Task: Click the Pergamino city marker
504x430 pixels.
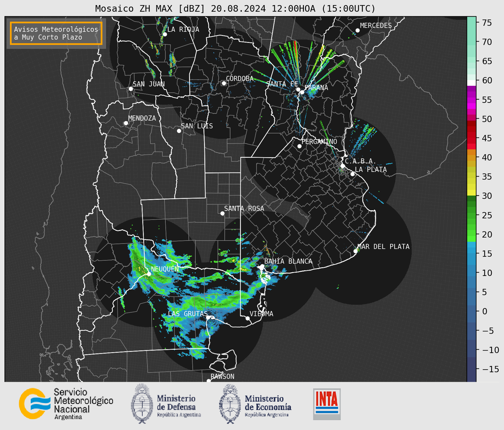Action: tap(299, 146)
